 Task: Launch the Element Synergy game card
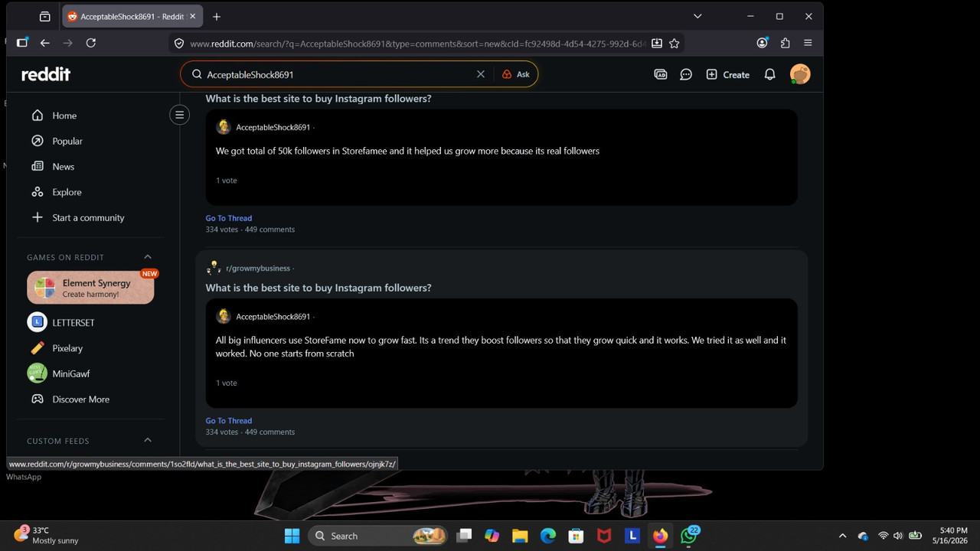(90, 288)
